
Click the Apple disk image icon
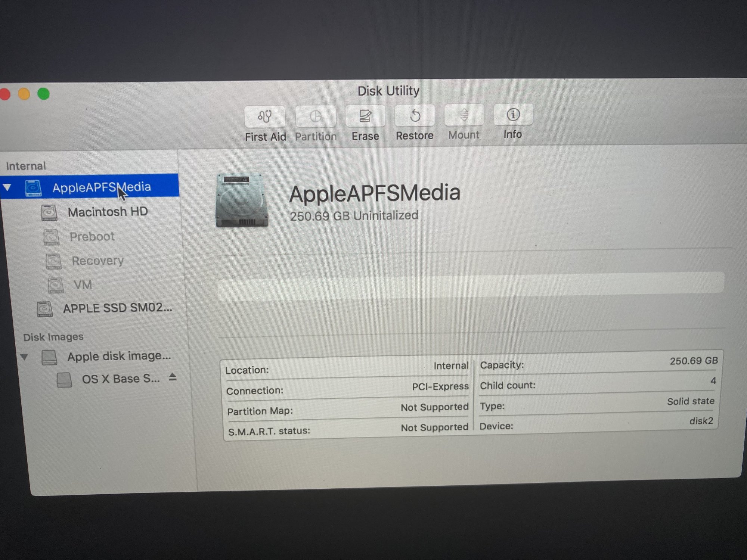point(49,357)
